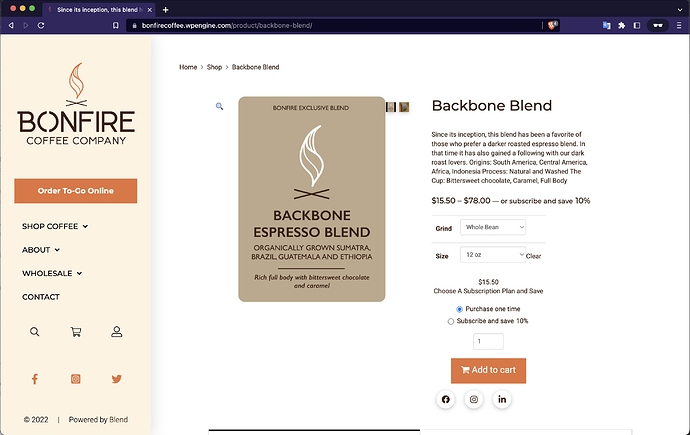This screenshot has width=690, height=435.
Task: Click Clear link next to Size
Action: [534, 256]
